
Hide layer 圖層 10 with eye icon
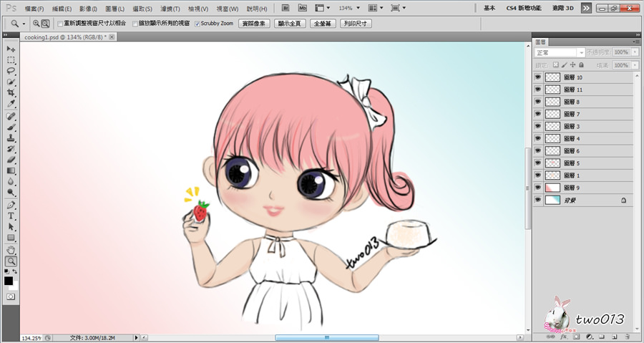click(538, 77)
